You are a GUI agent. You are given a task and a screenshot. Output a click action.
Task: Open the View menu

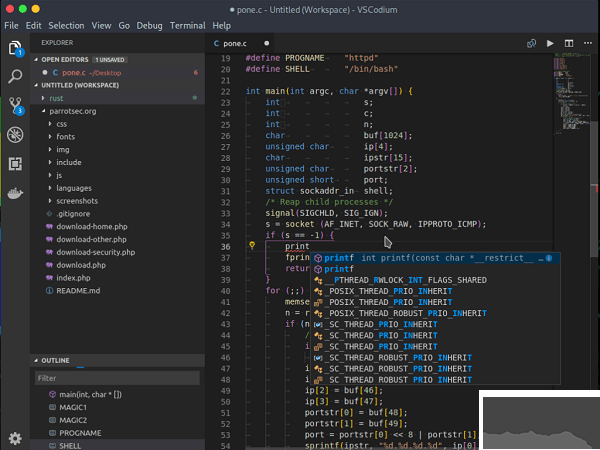pyautogui.click(x=101, y=26)
